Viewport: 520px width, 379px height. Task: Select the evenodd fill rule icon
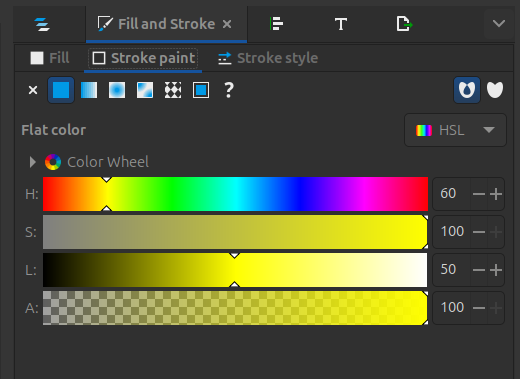(x=467, y=90)
